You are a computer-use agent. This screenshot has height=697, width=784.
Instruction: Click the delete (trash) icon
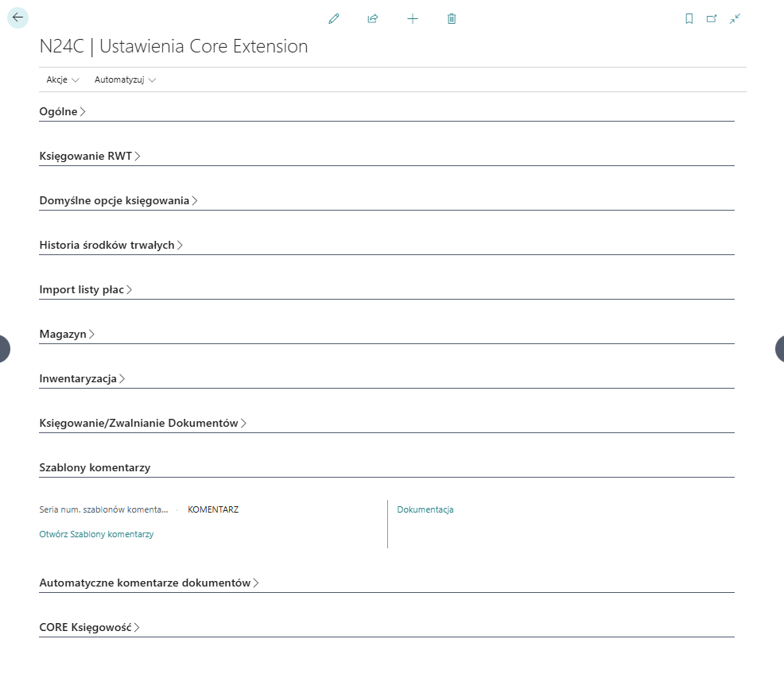(451, 18)
